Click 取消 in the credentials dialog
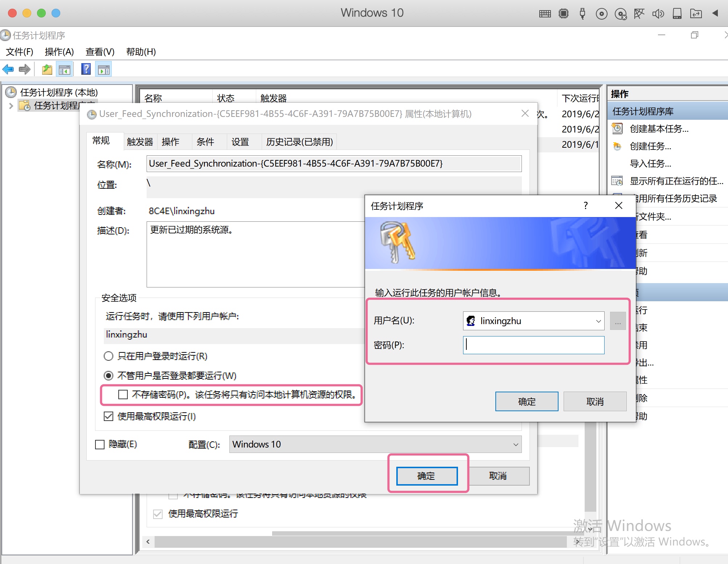Viewport: 728px width, 564px height. click(x=595, y=401)
